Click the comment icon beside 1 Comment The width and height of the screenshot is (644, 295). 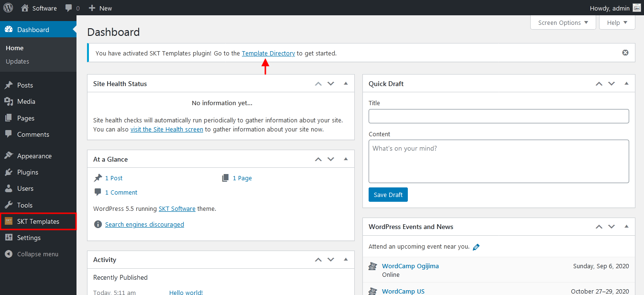98,192
